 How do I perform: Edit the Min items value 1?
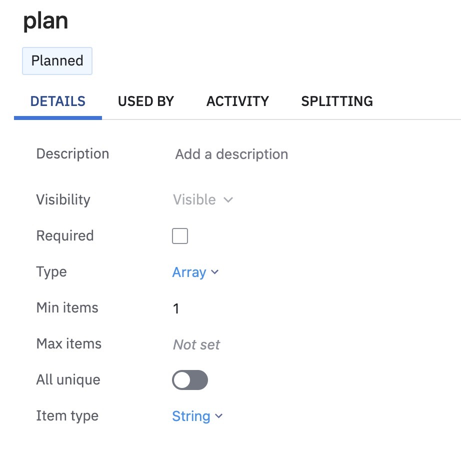(x=176, y=309)
